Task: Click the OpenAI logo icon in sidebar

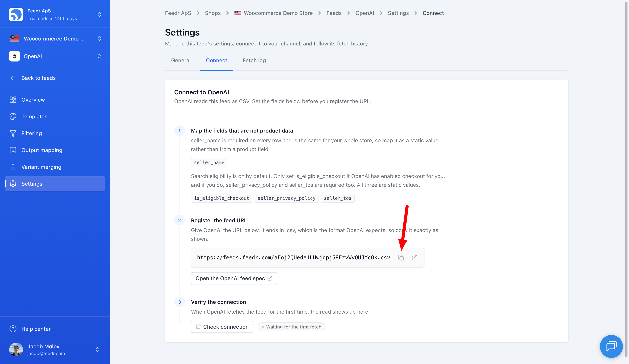Action: tap(15, 56)
